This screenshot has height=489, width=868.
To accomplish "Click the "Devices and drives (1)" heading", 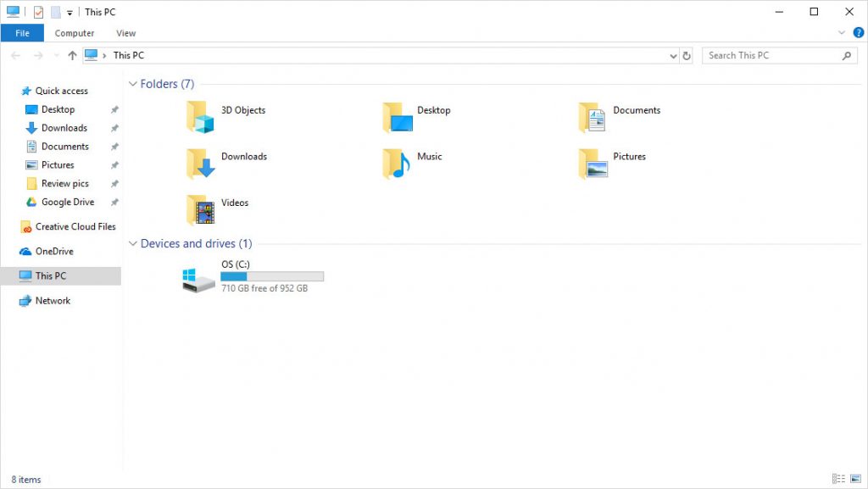I will (196, 243).
